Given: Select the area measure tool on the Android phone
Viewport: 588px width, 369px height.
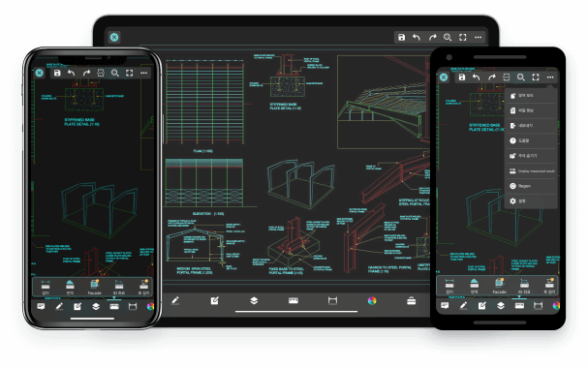Looking at the screenshot, I should pos(475,286).
